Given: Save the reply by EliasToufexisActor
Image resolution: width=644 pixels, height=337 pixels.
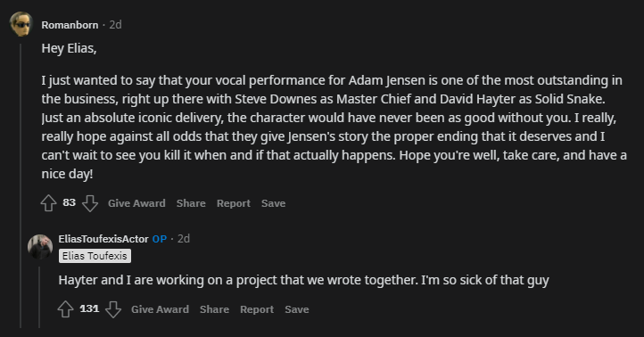Looking at the screenshot, I should pyautogui.click(x=296, y=309).
